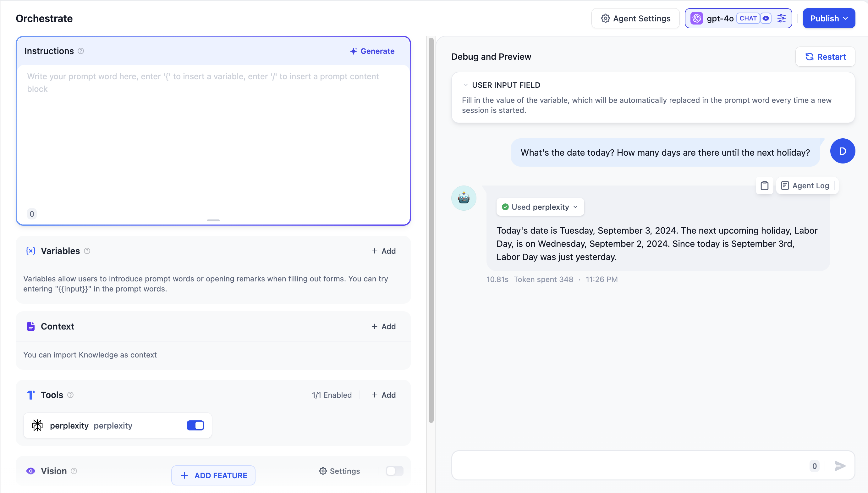Image resolution: width=868 pixels, height=493 pixels.
Task: Send the message with the paper-plane icon
Action: click(840, 466)
